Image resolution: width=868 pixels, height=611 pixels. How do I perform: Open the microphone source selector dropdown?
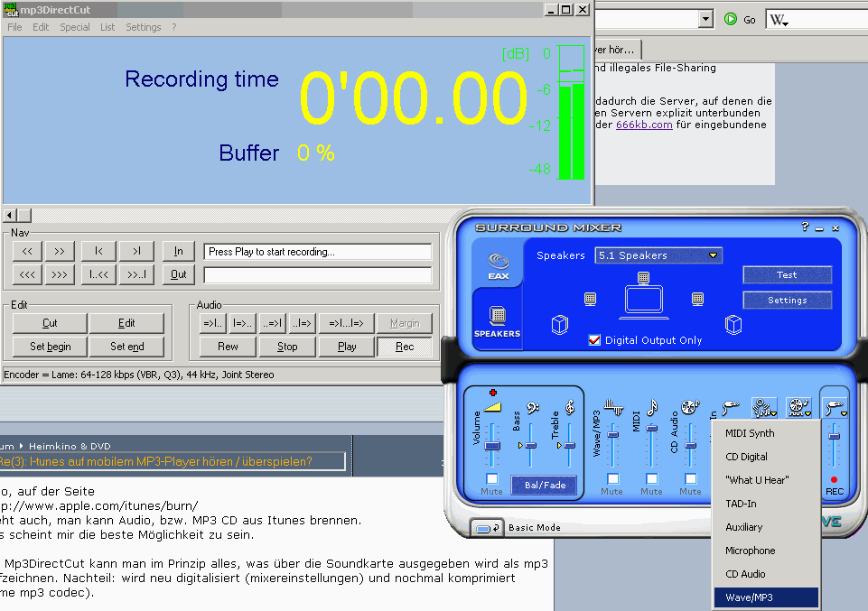pos(764,408)
